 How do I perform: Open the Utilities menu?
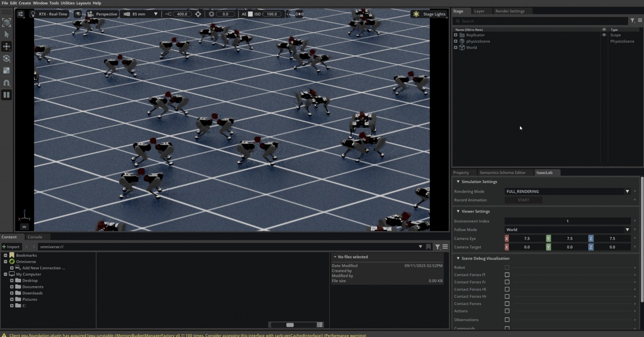coord(68,3)
